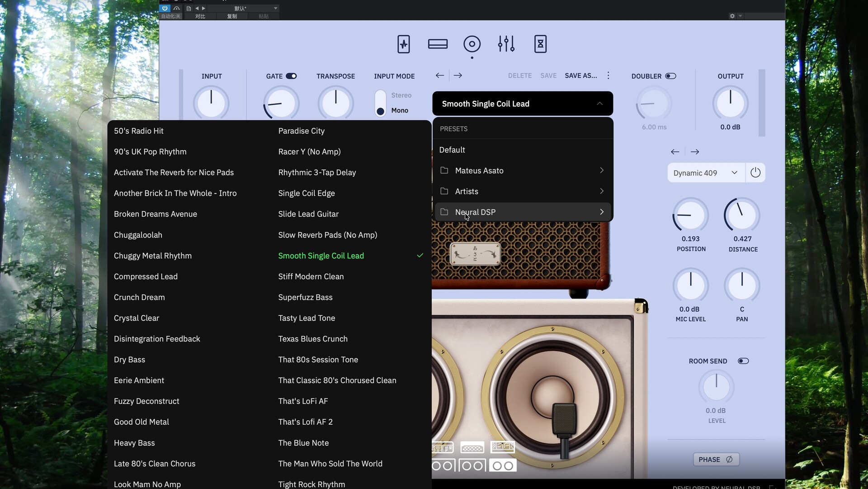Enable the DOUBLER toggle
This screenshot has height=489, width=868.
[670, 76]
